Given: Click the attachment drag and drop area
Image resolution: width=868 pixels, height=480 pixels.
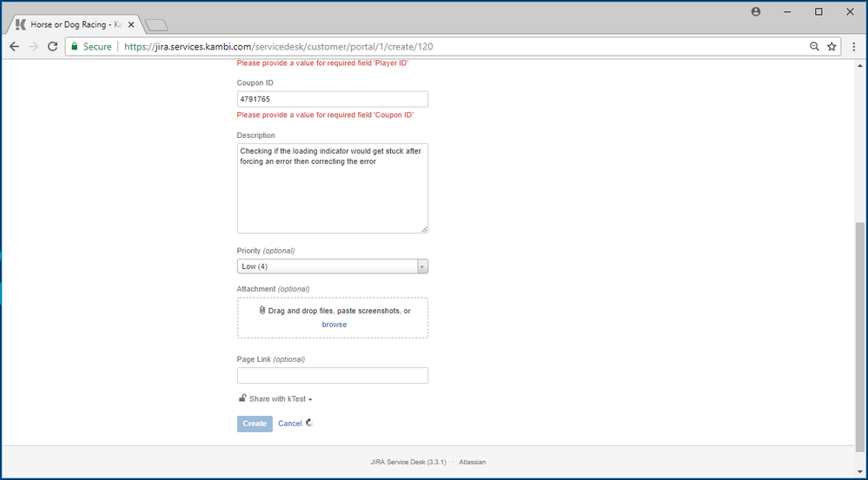Looking at the screenshot, I should (x=332, y=318).
